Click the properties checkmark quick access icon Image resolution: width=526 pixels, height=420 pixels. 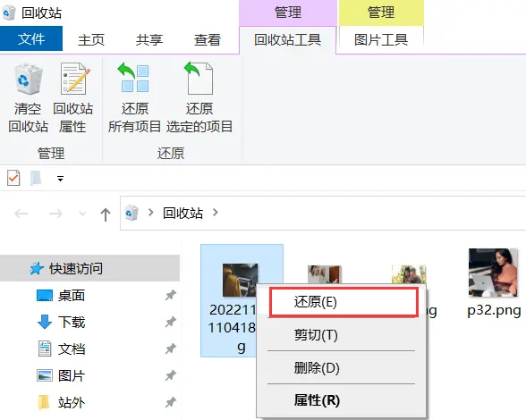click(x=13, y=178)
